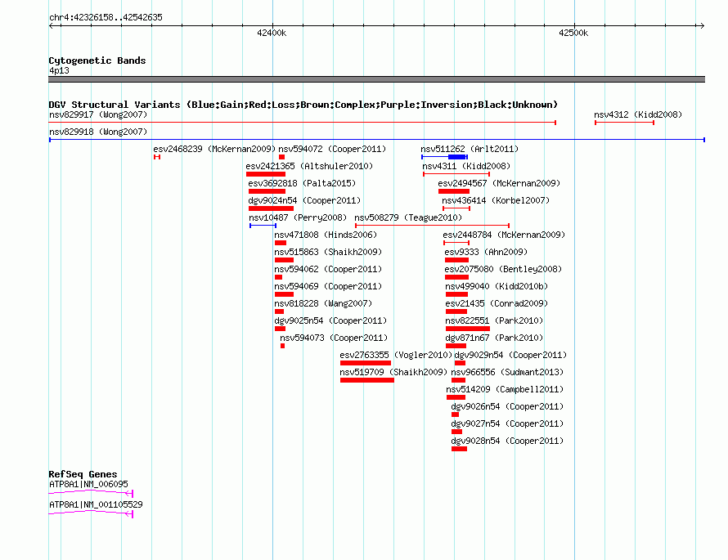Open nsv515863 (Shaikh2009) variant
Viewport: 728px width, 560px height.
point(328,252)
